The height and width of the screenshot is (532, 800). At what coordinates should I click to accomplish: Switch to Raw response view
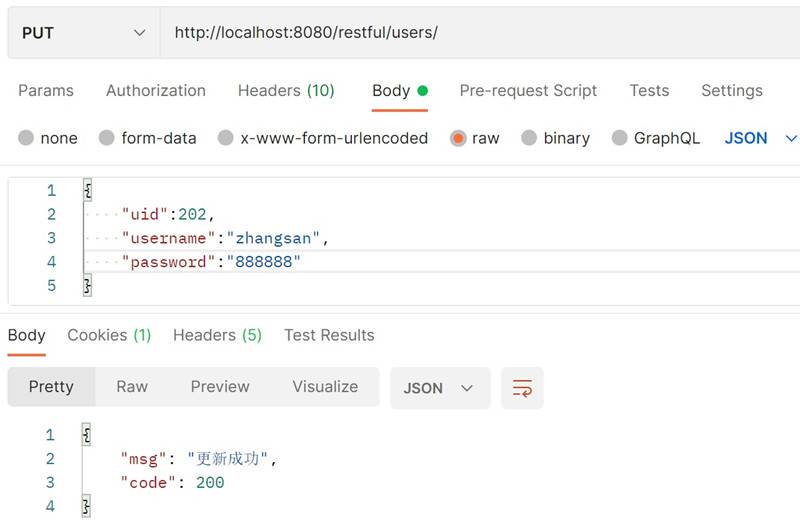point(132,387)
